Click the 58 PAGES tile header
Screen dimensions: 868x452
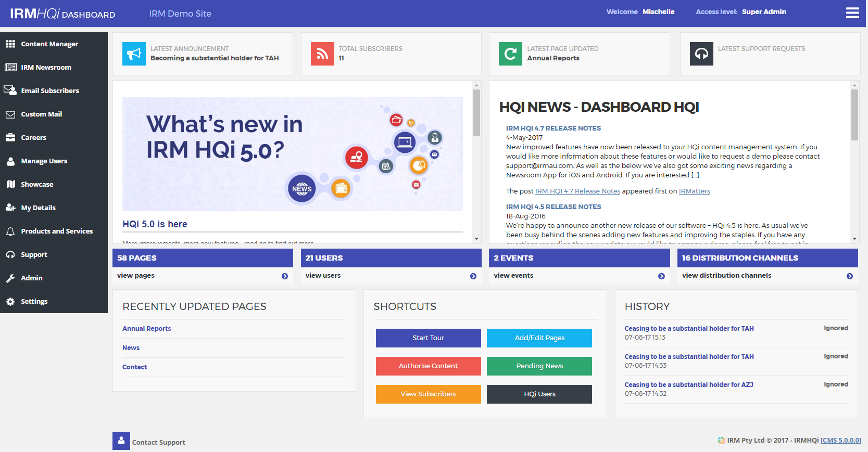coord(203,258)
